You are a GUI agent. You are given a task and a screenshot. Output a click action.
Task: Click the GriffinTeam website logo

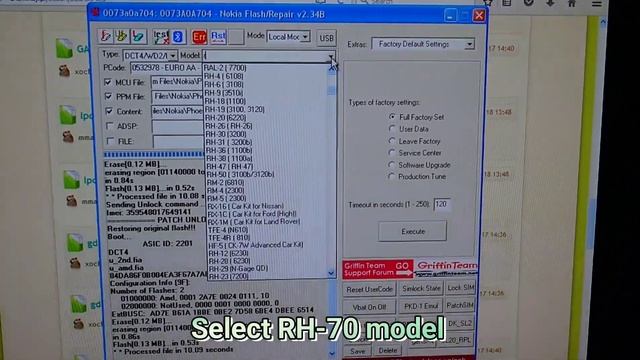click(x=447, y=269)
